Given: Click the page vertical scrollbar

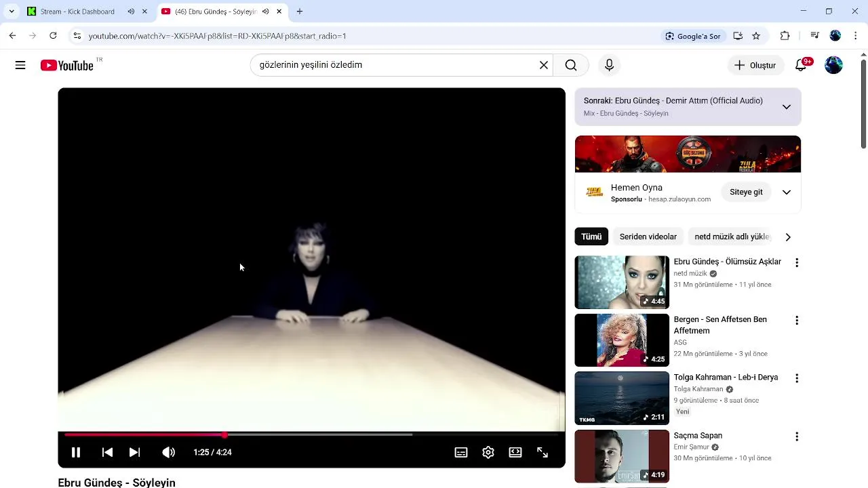Looking at the screenshot, I should 863,105.
